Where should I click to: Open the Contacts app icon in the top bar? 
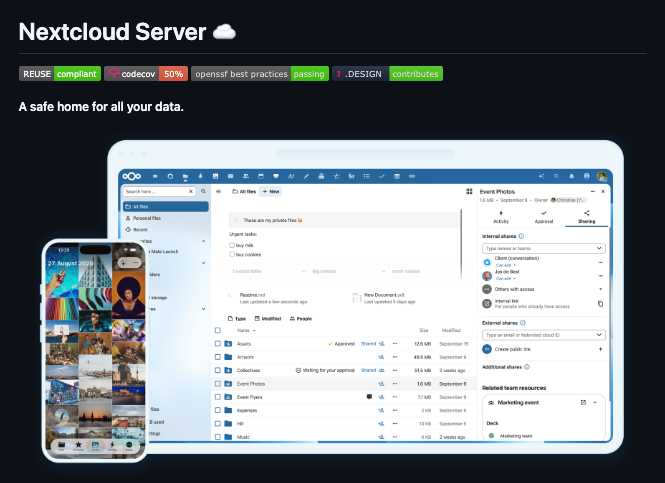pos(246,176)
